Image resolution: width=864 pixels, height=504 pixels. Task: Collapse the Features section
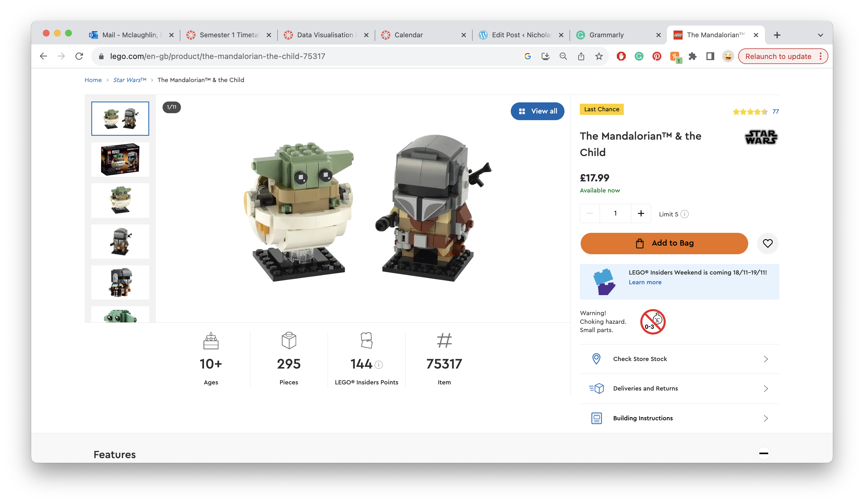[x=763, y=453]
